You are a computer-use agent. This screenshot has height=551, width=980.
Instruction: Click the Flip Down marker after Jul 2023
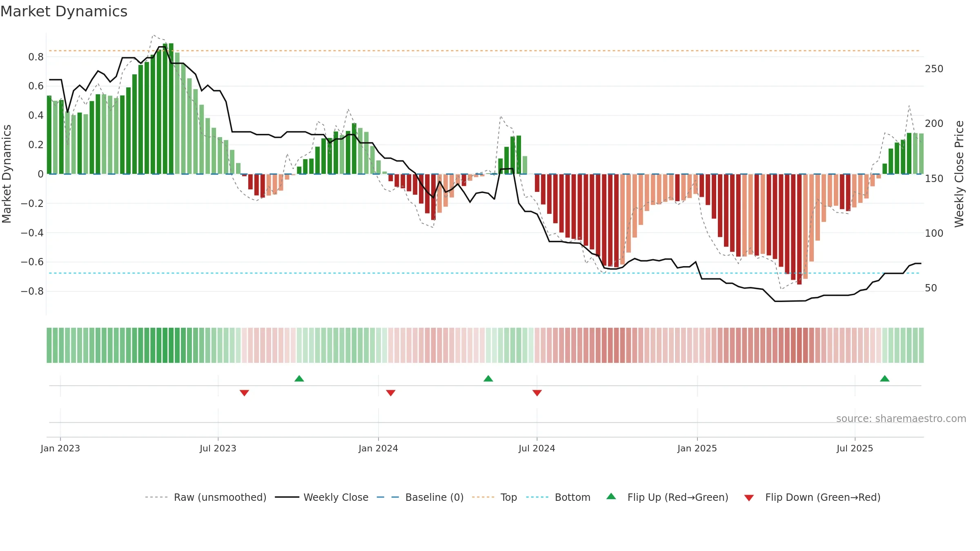245,393
